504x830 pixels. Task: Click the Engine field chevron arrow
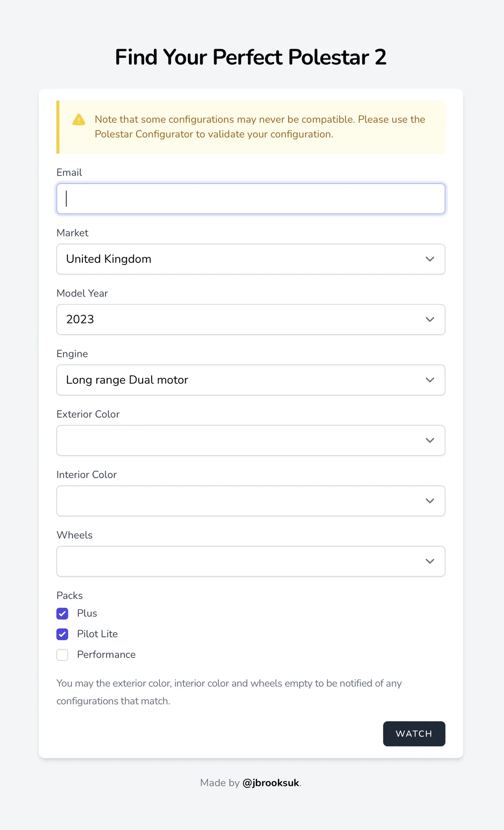coord(430,380)
